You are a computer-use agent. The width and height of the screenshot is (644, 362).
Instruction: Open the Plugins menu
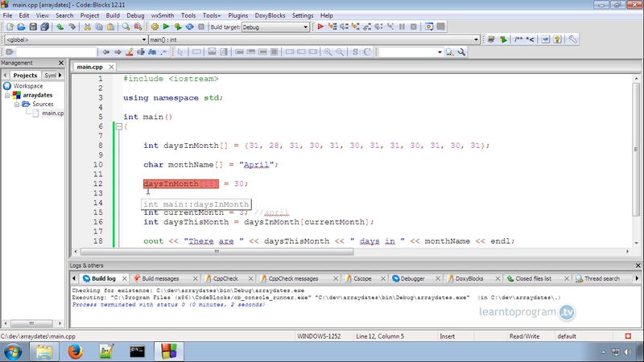[238, 15]
